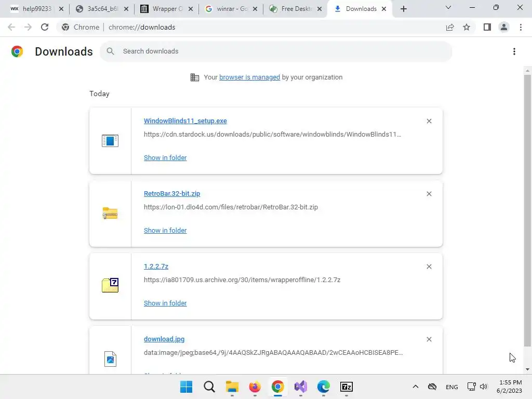The image size is (532, 399).
Task: Close the Wrapper tab
Action: tap(191, 9)
